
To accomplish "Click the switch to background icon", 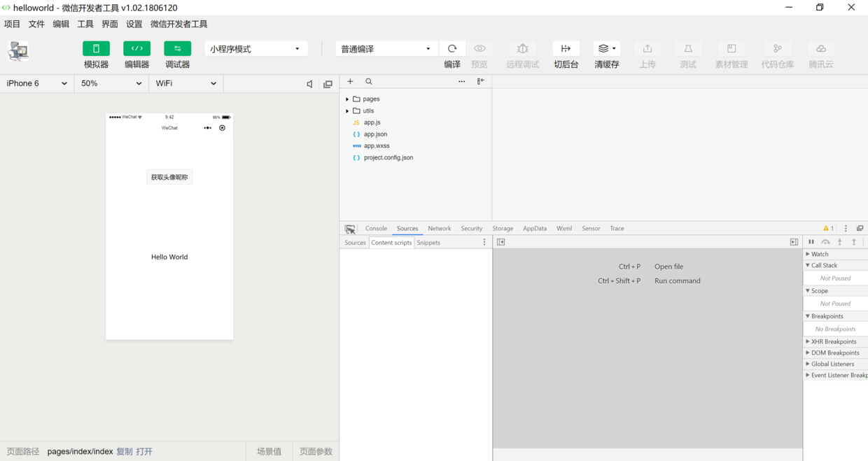I will (566, 48).
